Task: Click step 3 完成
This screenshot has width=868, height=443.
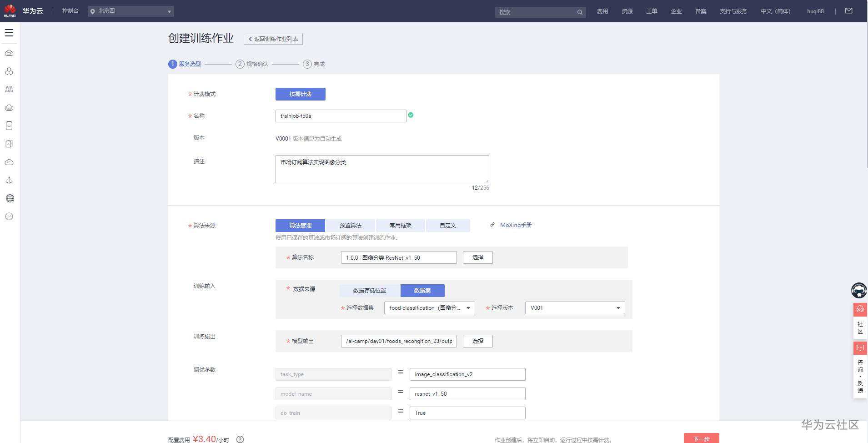Action: pos(314,64)
